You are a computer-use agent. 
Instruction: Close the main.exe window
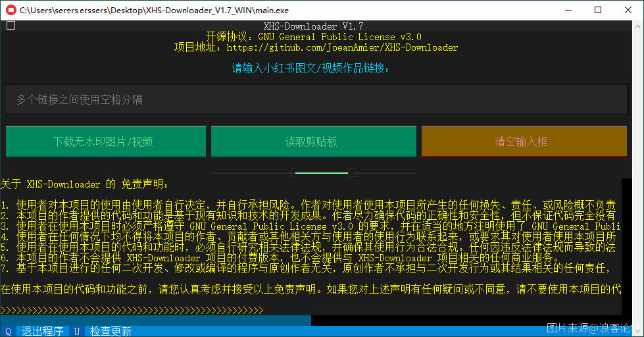[628, 10]
